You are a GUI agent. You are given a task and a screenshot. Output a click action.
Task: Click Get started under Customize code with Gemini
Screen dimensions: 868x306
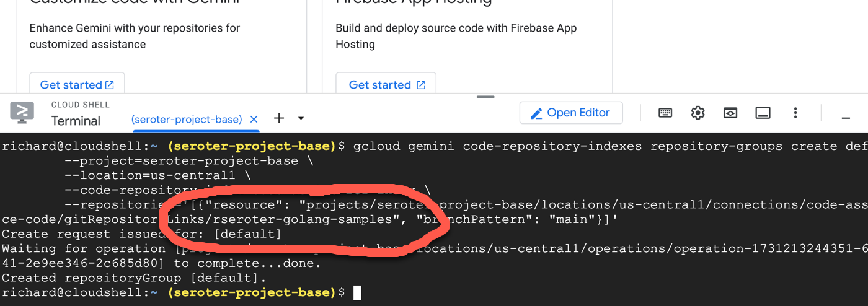[x=77, y=85]
